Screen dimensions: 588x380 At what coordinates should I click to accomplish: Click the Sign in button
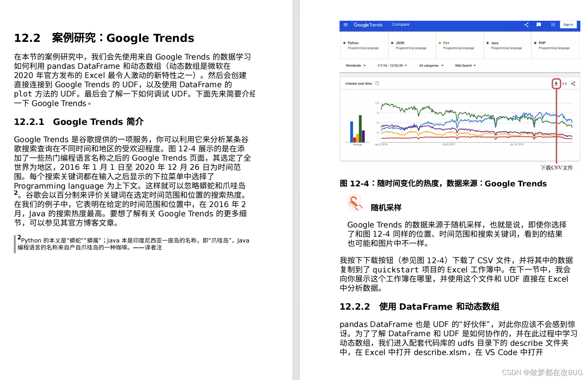pyautogui.click(x=568, y=25)
